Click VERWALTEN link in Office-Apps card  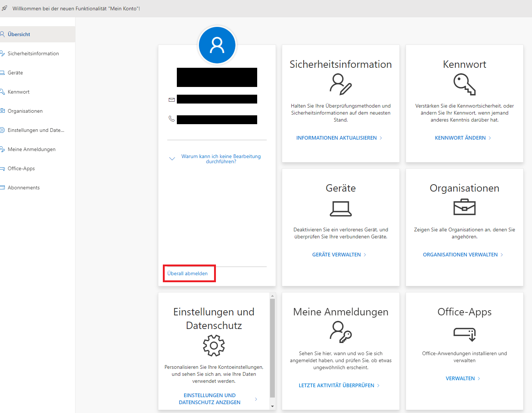[x=460, y=378]
